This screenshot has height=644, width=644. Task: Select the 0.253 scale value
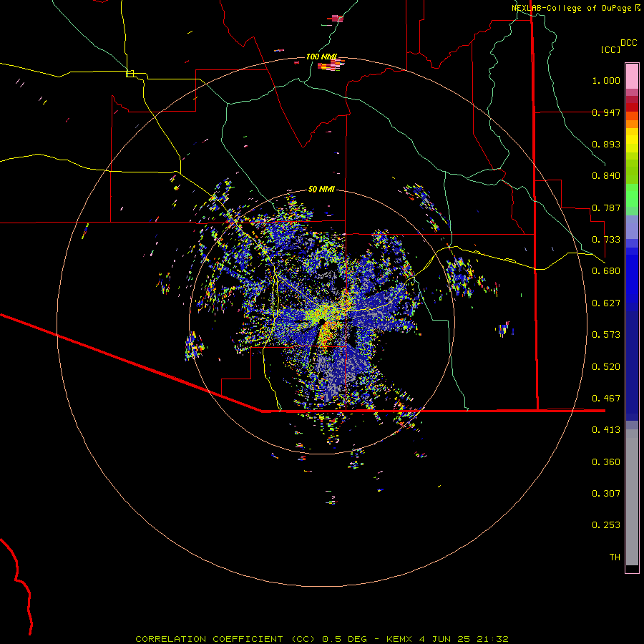click(606, 525)
